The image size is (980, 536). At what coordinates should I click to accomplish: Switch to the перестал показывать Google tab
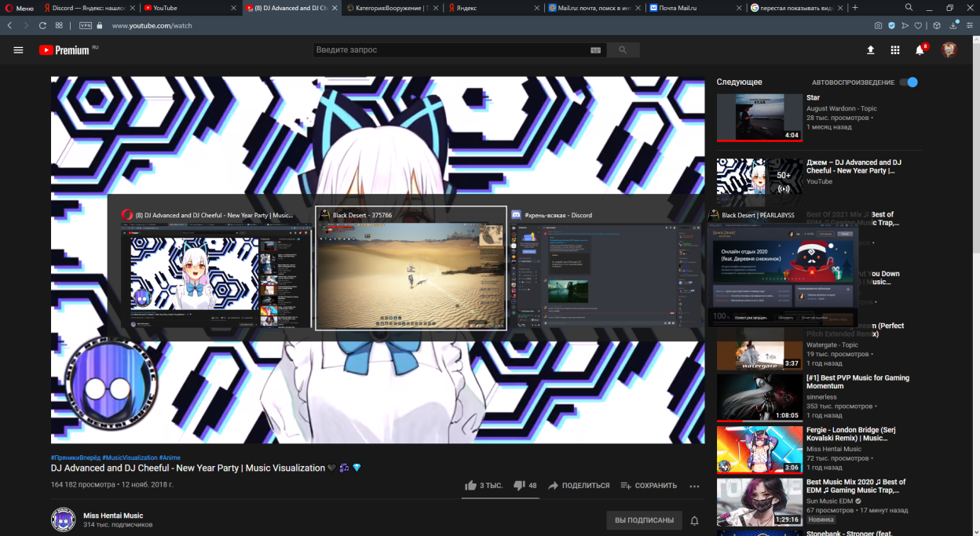click(x=795, y=8)
